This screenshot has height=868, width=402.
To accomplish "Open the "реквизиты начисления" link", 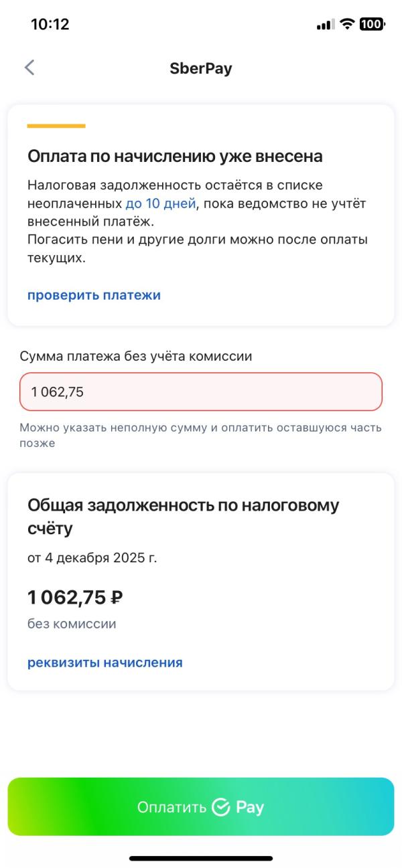I will coord(105,663).
